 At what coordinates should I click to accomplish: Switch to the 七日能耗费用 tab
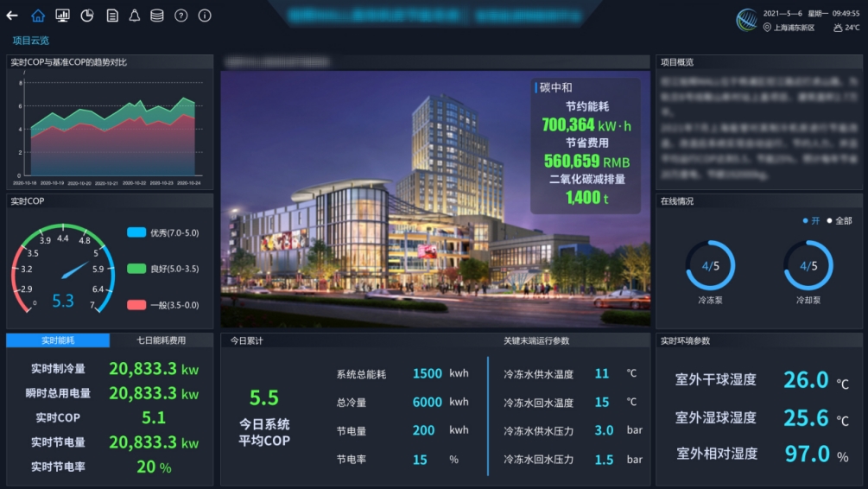[162, 340]
